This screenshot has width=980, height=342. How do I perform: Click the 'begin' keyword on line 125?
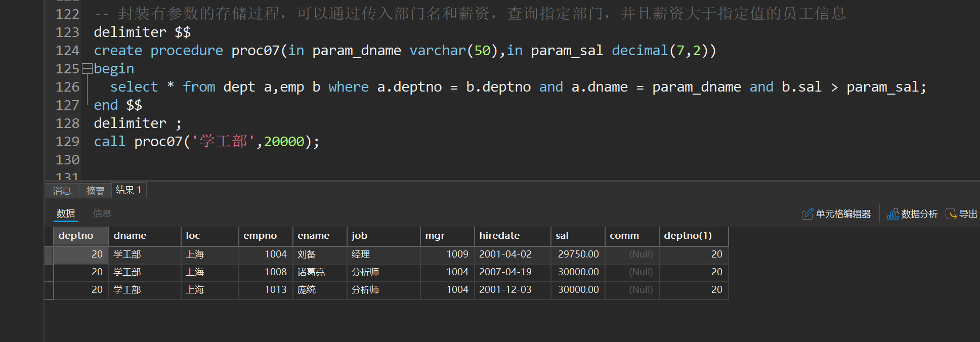tap(114, 69)
